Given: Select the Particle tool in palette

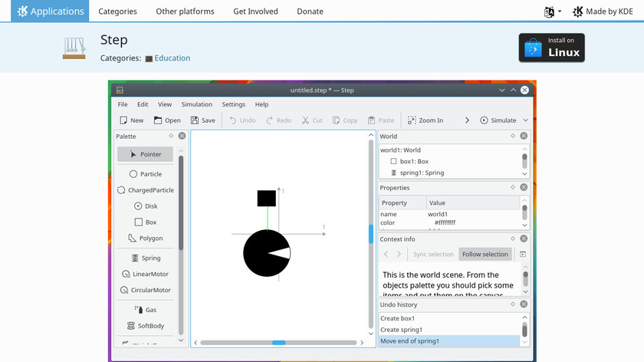Looking at the screenshot, I should [x=146, y=174].
